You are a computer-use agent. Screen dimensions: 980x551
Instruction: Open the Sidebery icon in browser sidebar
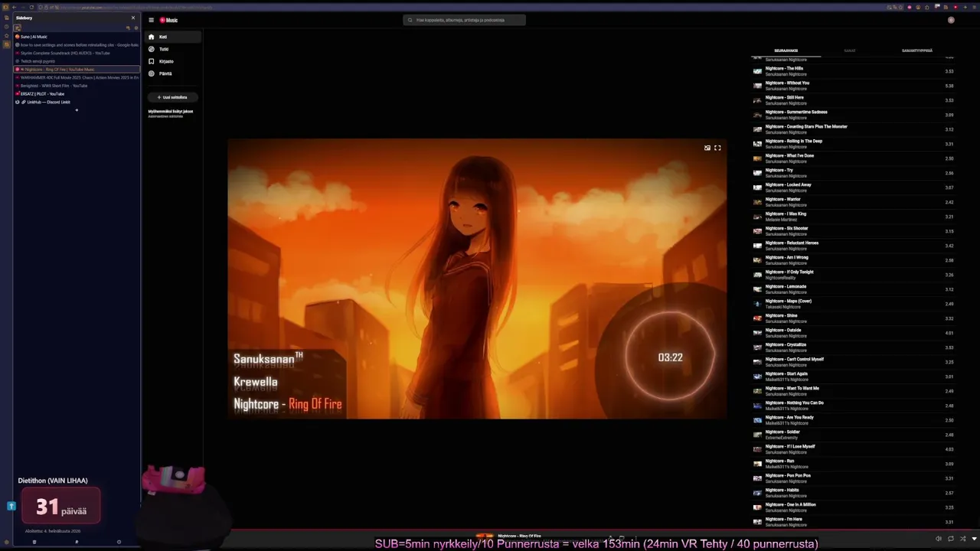[6, 44]
